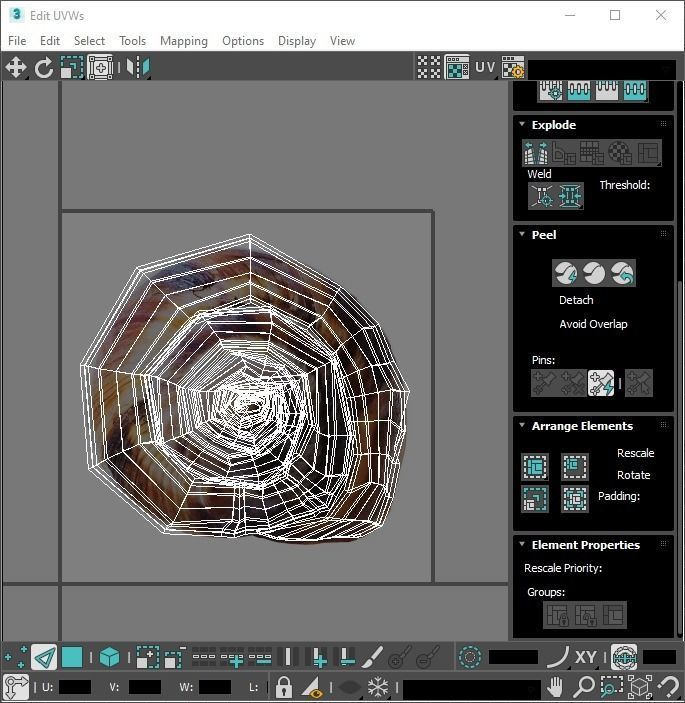The height and width of the screenshot is (703, 685).
Task: Select the Rotate tool in top toolbar
Action: pyautogui.click(x=43, y=68)
